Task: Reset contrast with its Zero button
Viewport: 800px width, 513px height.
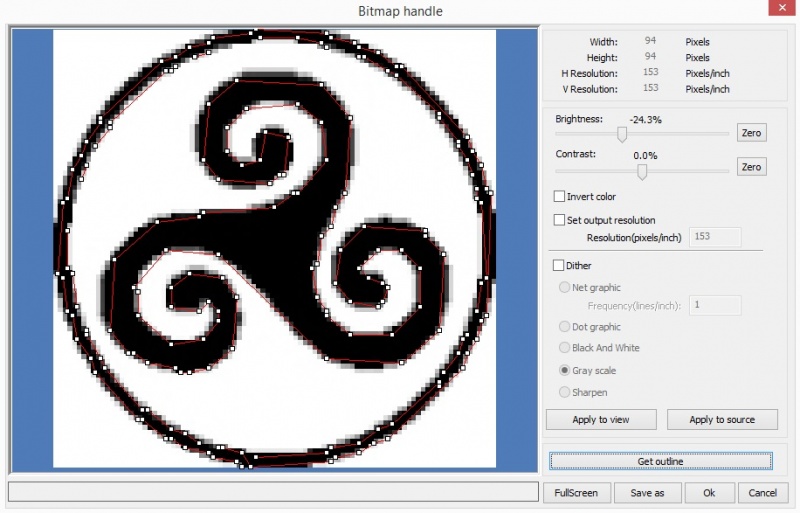Action: 752,167
